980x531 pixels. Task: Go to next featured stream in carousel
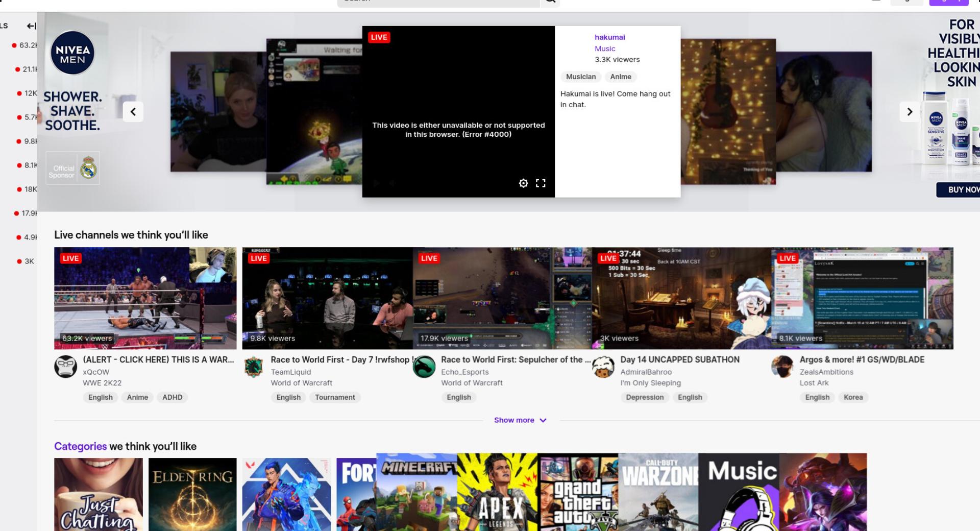[909, 111]
